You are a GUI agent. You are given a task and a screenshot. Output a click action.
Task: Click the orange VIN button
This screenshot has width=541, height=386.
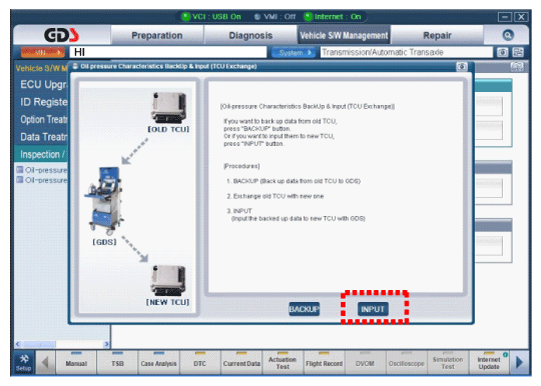(43, 52)
